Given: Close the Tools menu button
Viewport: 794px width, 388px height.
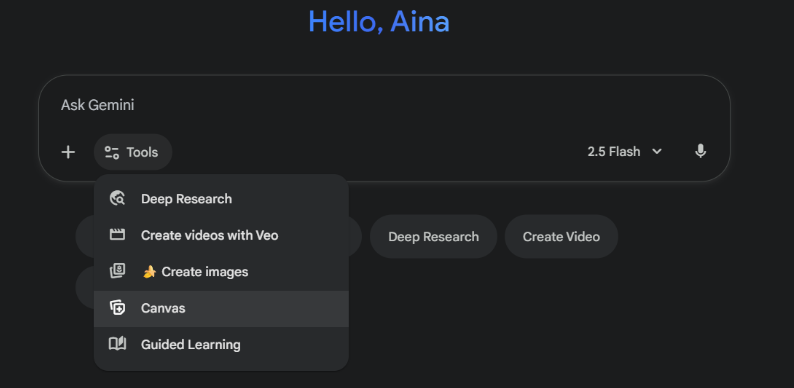Looking at the screenshot, I should (133, 152).
